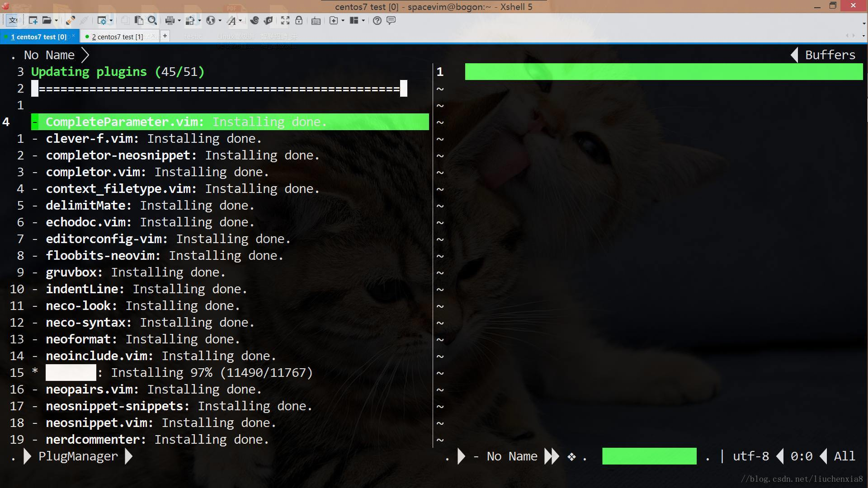Click the New Session icon
The image size is (868, 488).
[x=33, y=20]
